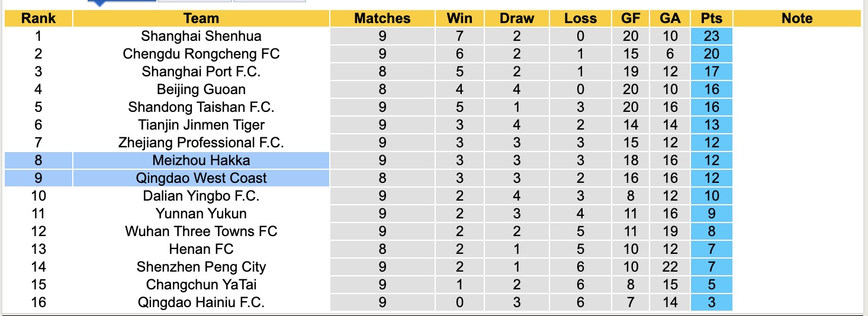Click the Rank column header

pyautogui.click(x=38, y=18)
